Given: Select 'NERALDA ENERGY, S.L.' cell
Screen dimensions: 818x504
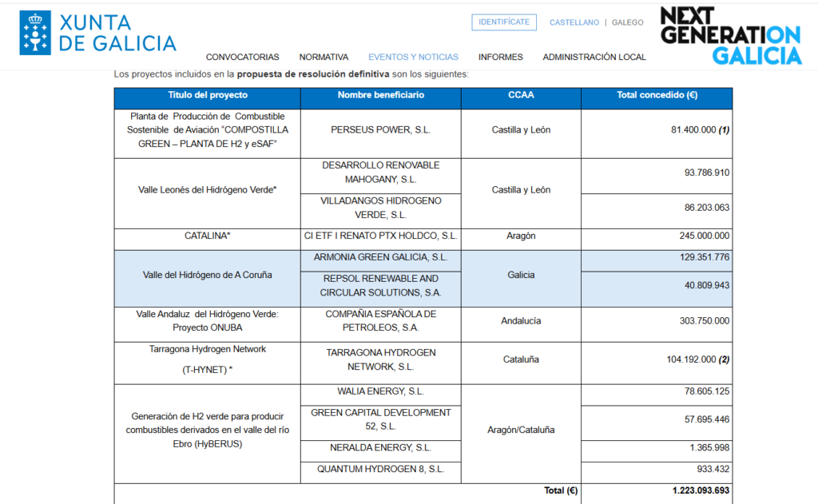Looking at the screenshot, I should pos(381,451).
